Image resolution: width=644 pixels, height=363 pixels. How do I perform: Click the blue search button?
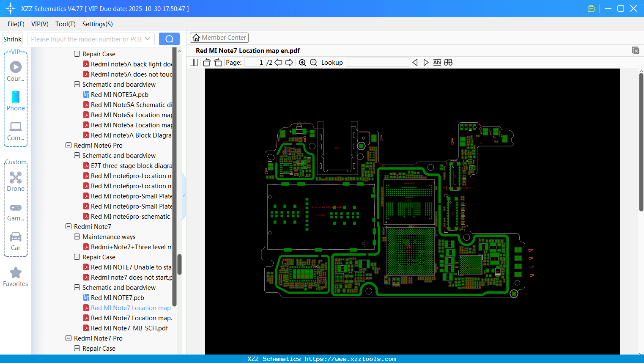(x=169, y=39)
